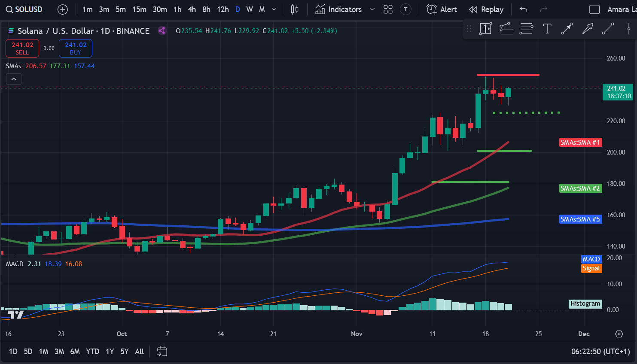Set range to All
Image resolution: width=637 pixels, height=364 pixels.
[140, 352]
